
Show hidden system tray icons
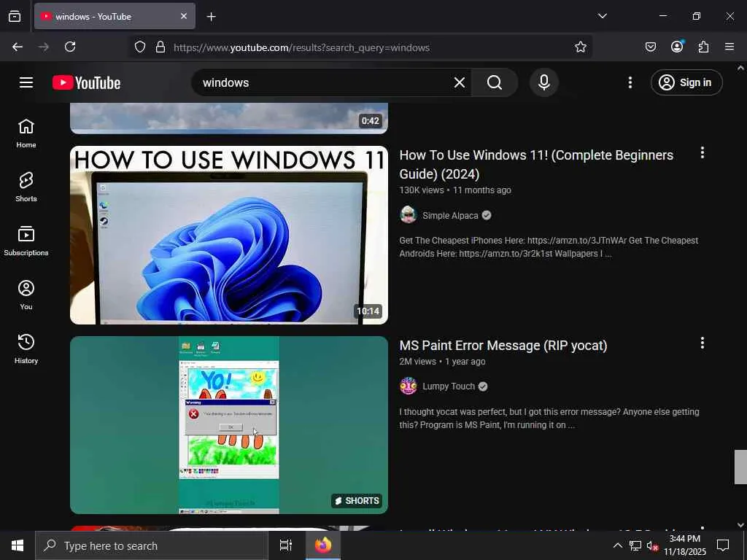coord(617,545)
